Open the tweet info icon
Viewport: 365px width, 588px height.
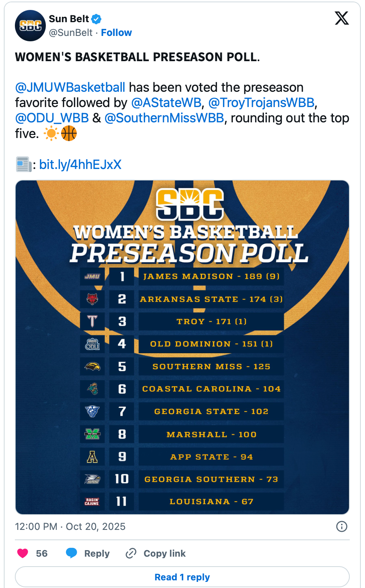[x=341, y=526]
